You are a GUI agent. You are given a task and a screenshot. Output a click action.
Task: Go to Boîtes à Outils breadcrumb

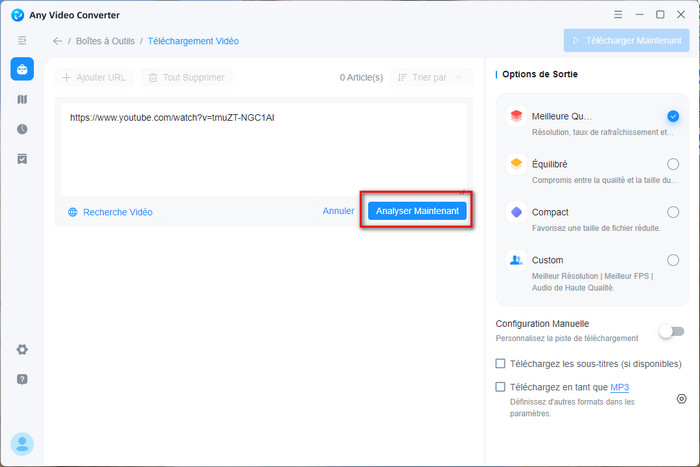point(106,41)
